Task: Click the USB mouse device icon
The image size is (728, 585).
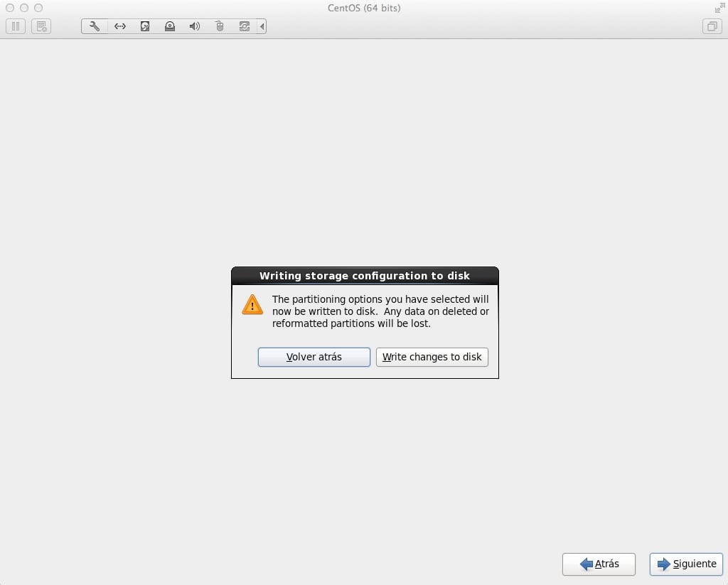Action: [x=220, y=26]
